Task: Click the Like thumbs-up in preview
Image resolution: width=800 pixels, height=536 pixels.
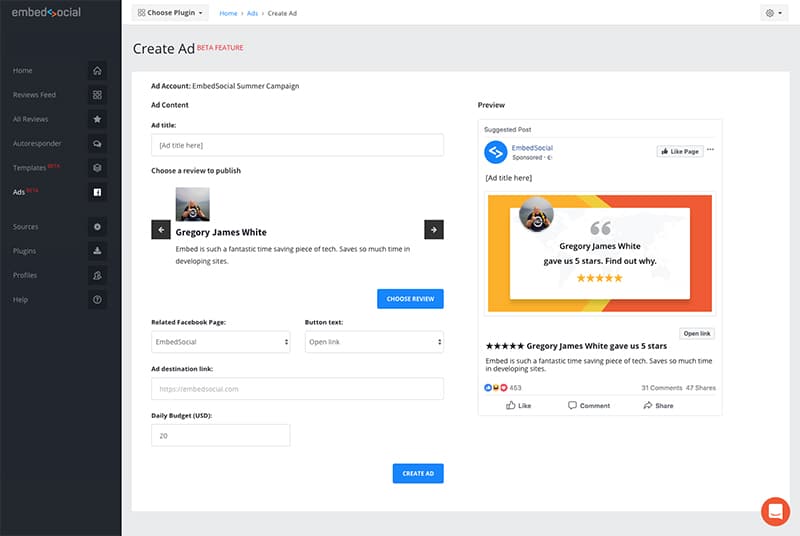Action: coord(510,405)
